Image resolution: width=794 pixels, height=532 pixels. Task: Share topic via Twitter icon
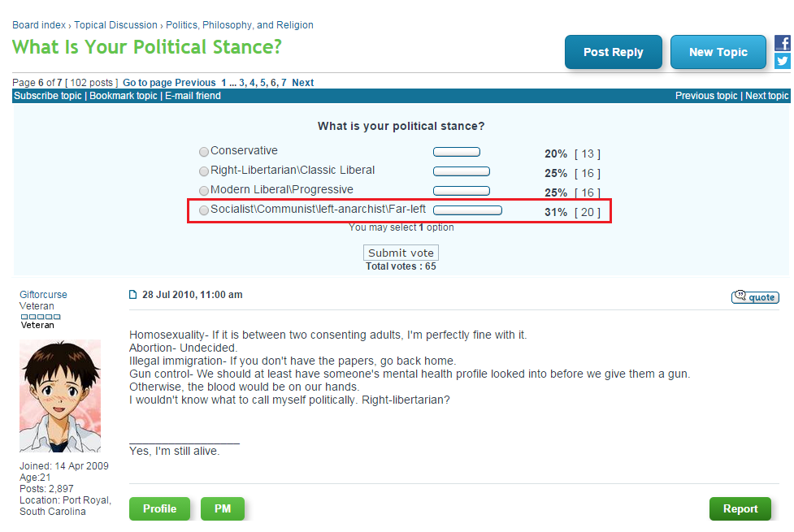[x=783, y=61]
